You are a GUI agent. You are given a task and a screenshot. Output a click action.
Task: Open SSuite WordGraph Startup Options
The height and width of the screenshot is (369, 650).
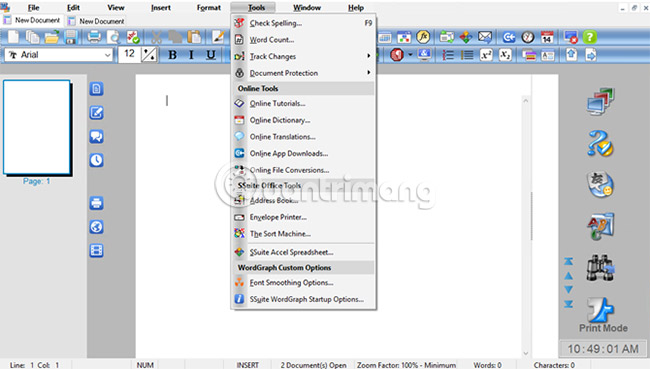point(303,299)
